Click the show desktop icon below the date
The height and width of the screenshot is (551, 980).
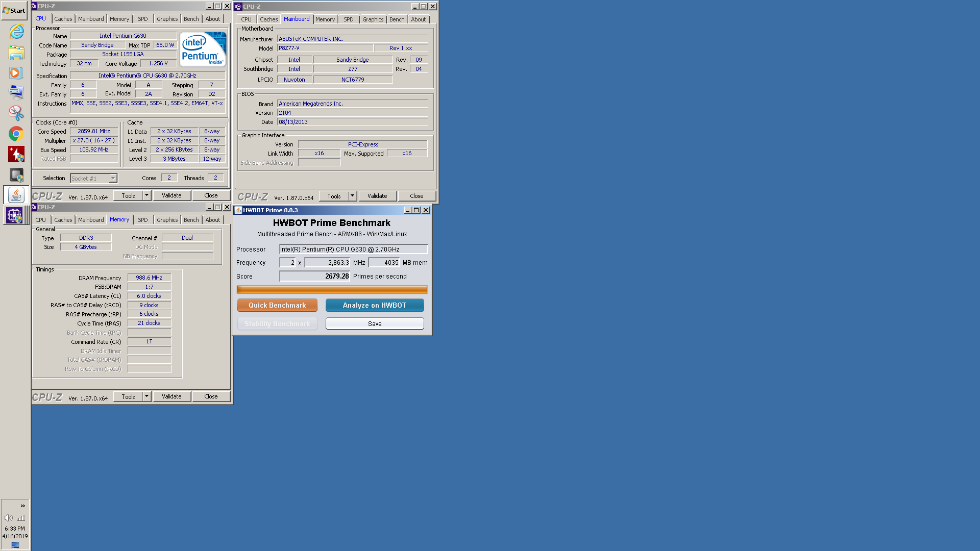coord(15,545)
